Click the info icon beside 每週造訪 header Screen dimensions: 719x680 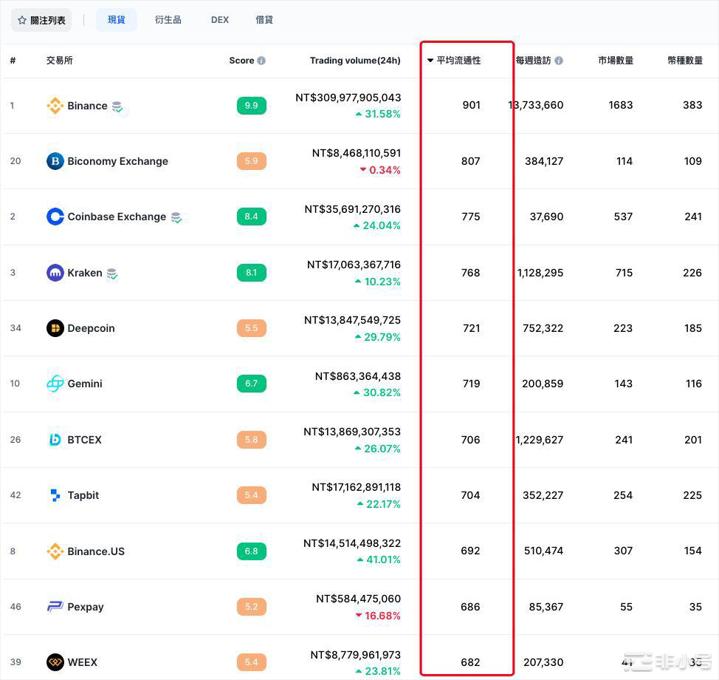tap(559, 61)
